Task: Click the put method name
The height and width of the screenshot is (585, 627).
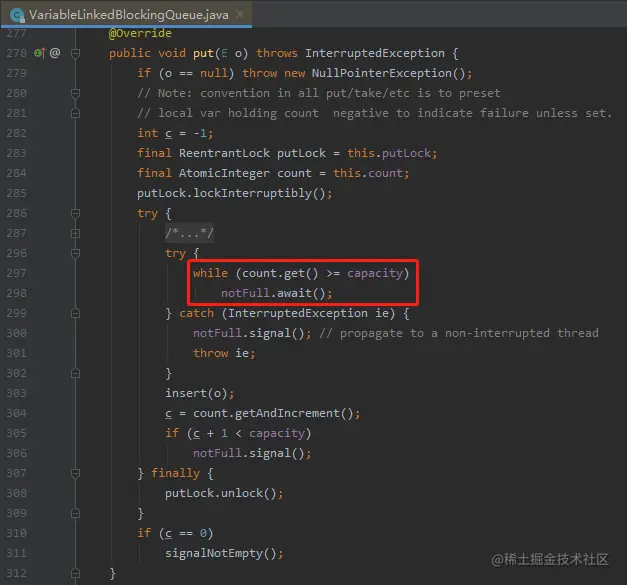Action: point(204,53)
